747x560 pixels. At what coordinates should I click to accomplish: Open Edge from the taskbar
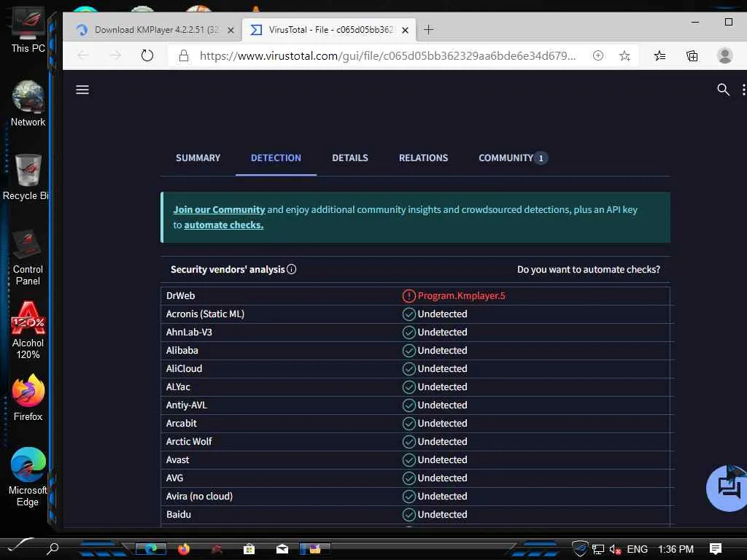pos(150,549)
